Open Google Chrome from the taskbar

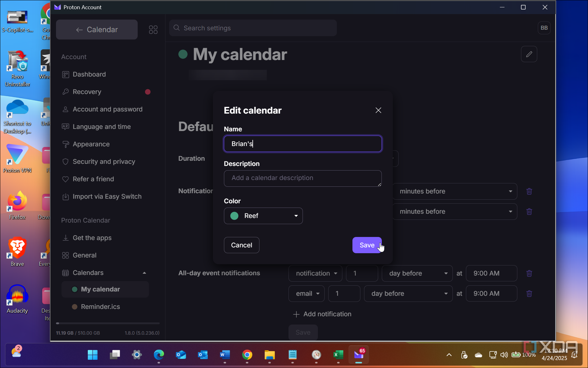247,355
